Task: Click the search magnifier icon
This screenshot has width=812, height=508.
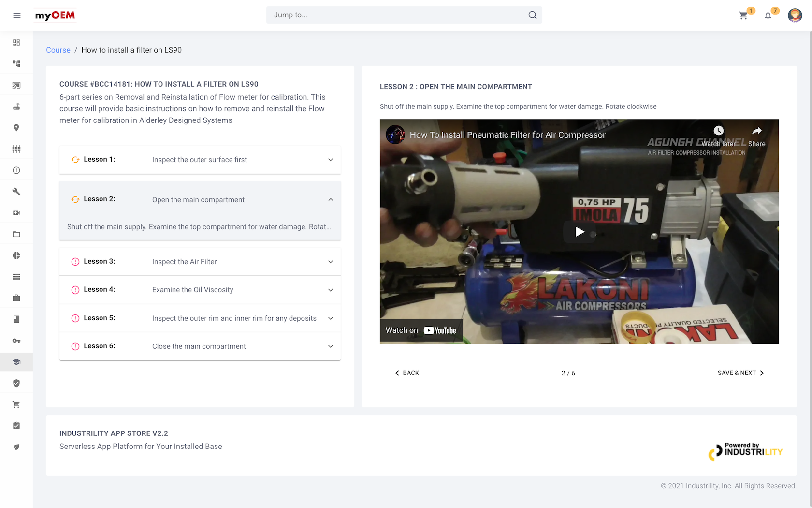Action: click(533, 15)
